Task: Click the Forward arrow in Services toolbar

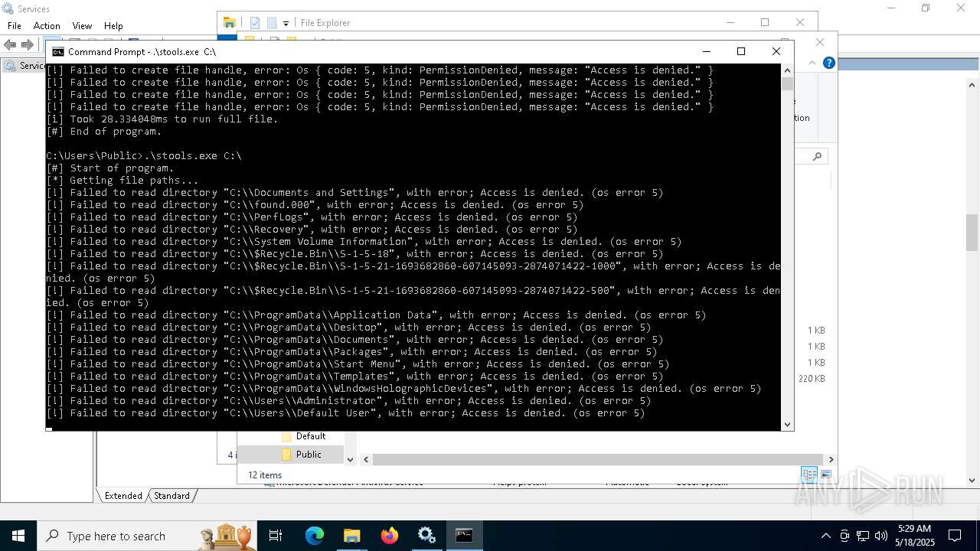Action: pyautogui.click(x=28, y=45)
